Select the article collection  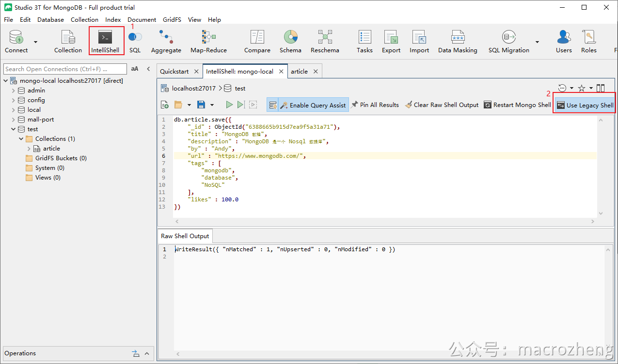point(51,149)
